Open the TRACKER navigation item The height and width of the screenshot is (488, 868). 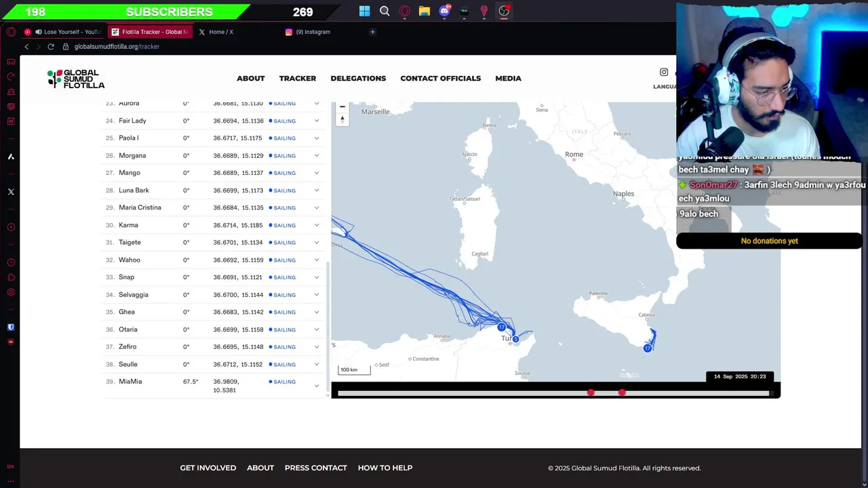(298, 79)
